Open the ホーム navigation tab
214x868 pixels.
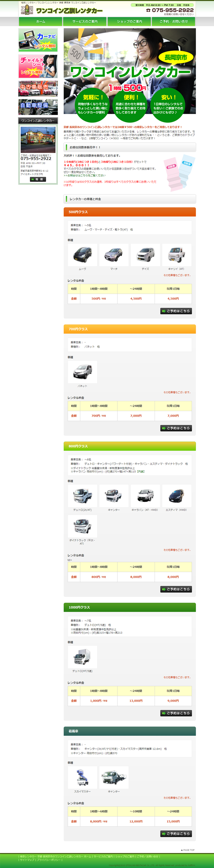tap(40, 21)
